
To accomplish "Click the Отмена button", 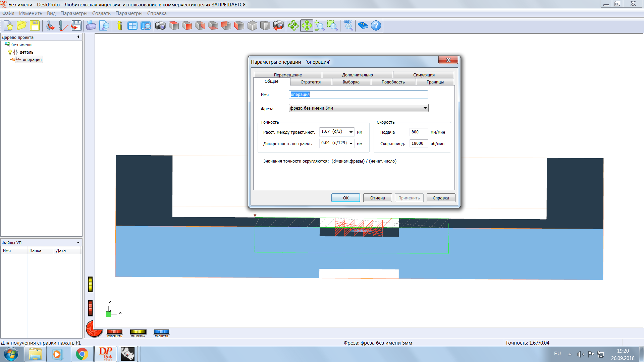I will pyautogui.click(x=377, y=198).
